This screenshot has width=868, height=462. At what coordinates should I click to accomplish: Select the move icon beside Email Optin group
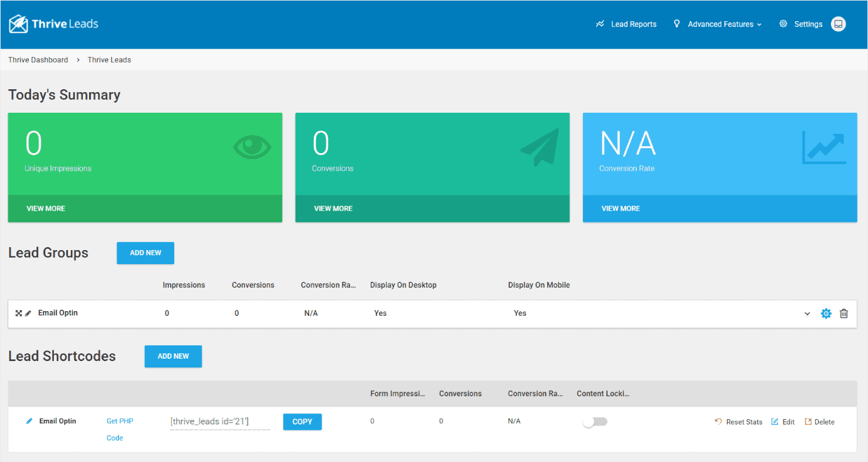click(18, 313)
